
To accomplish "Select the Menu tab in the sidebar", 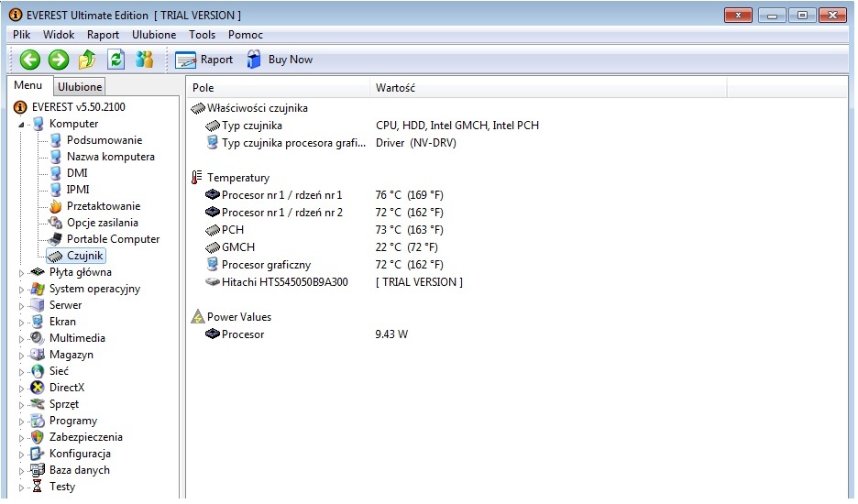I will pos(28,85).
